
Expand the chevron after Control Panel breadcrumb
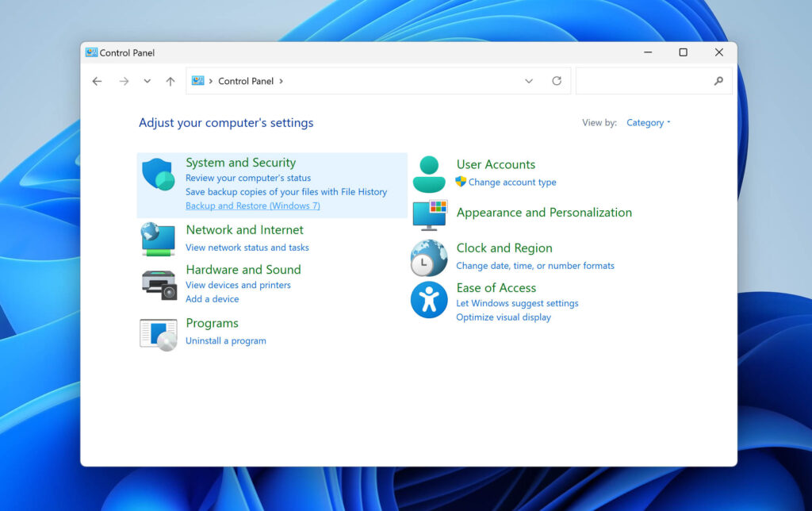click(282, 81)
